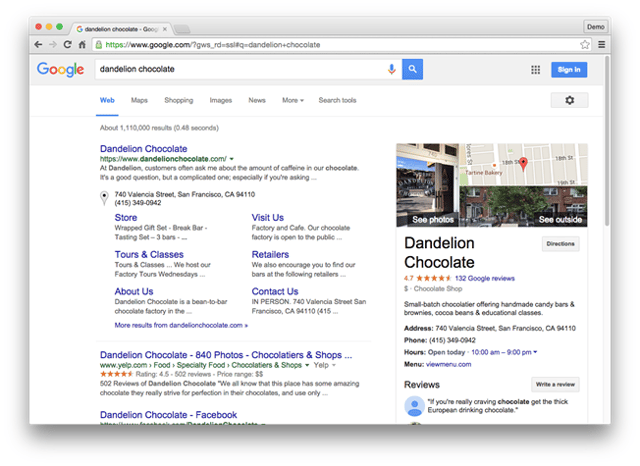The height and width of the screenshot is (466, 640).
Task: Go to the browser home icon
Action: click(82, 45)
